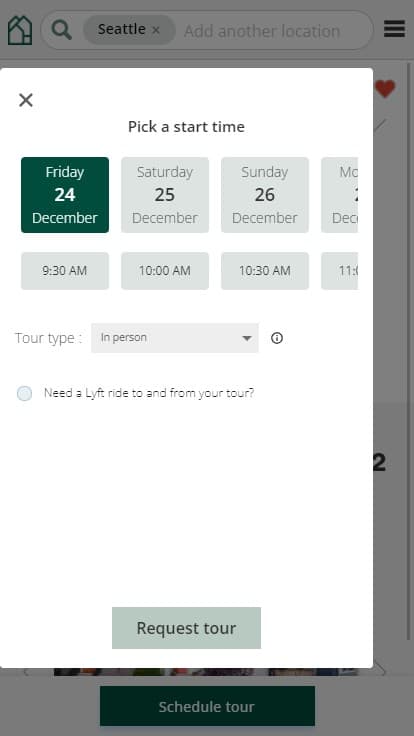Select Sunday 26 December
The image size is (414, 736).
coord(265,195)
